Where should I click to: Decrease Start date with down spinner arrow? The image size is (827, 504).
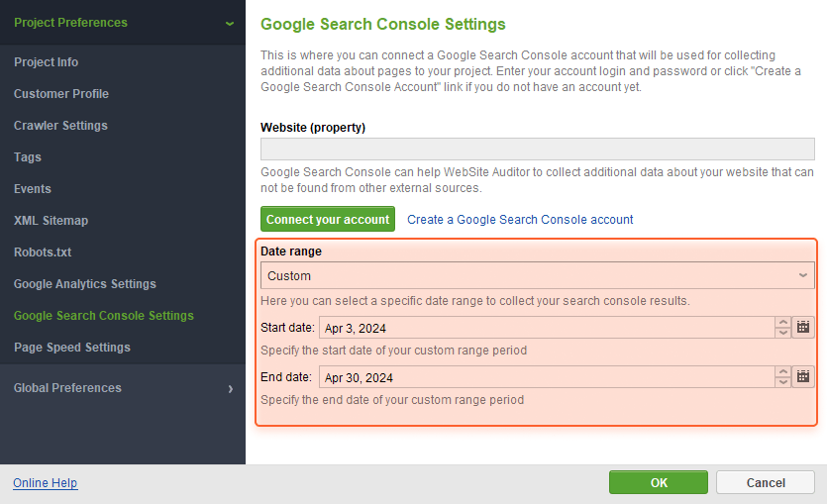pos(783,333)
